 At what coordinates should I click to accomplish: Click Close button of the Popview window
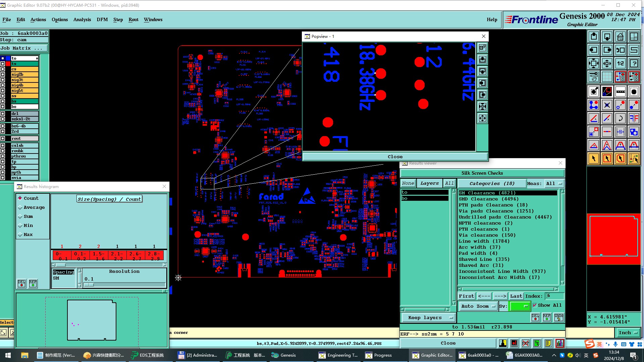point(395,157)
